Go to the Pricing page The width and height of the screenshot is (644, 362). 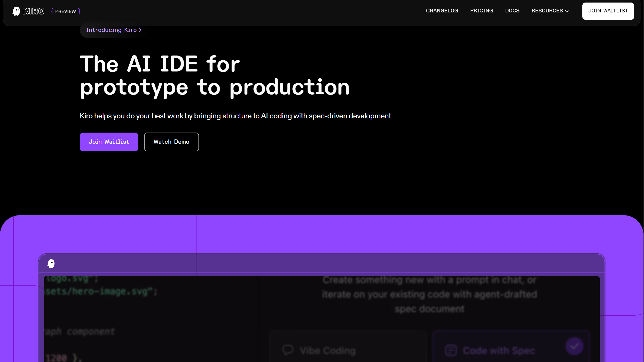point(481,11)
